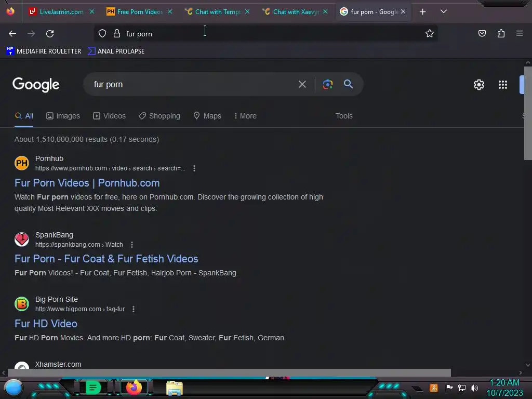Screen dimensions: 532x399
Task: Open a new tab with plus button
Action: (x=422, y=12)
